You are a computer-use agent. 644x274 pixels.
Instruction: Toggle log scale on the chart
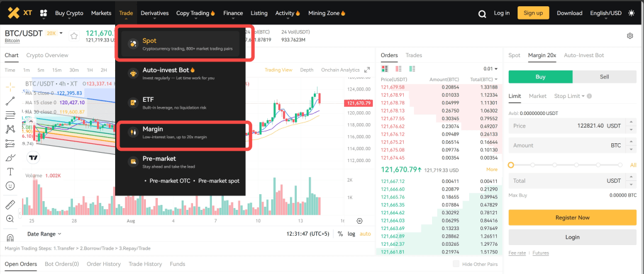351,234
